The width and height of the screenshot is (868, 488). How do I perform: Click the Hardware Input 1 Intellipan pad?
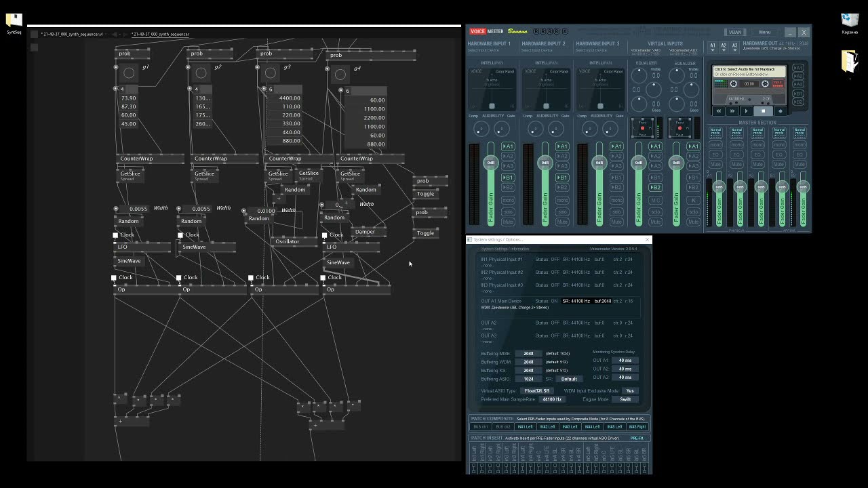point(492,89)
